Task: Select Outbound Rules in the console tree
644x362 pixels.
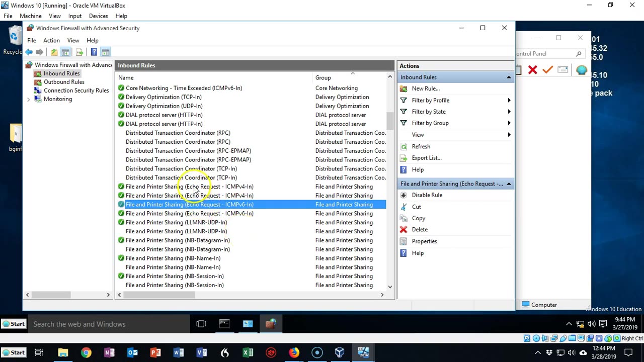Action: [64, 82]
